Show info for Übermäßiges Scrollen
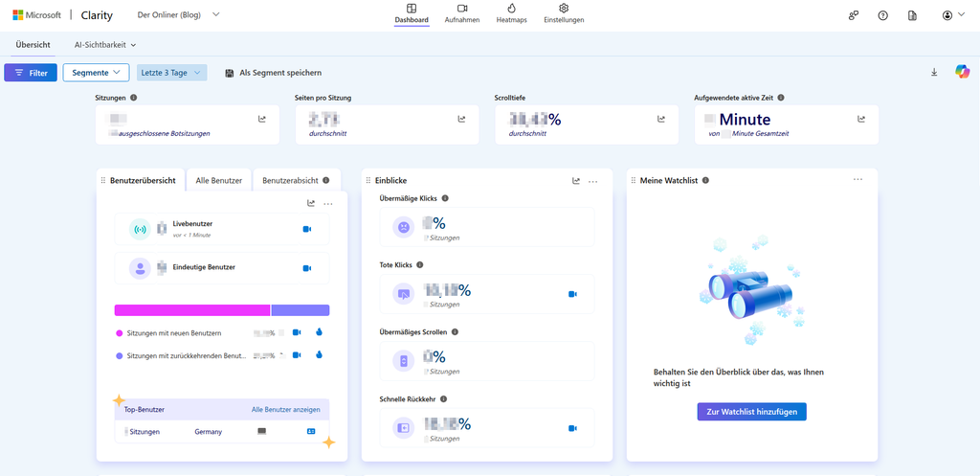This screenshot has height=476, width=980. coord(455,332)
